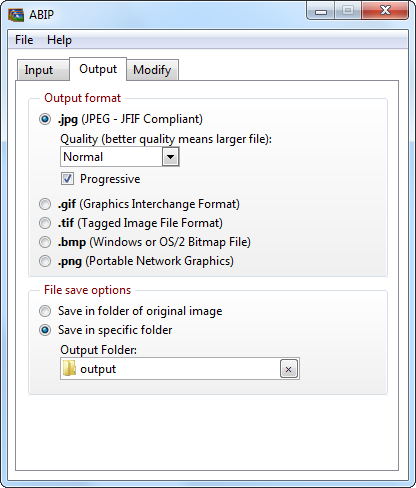Select the .gif output format radio button
Image resolution: width=416 pixels, height=488 pixels.
tap(45, 204)
